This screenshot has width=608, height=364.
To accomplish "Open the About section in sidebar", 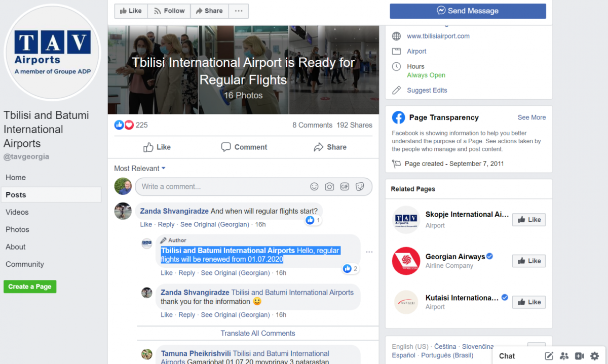I will tap(16, 247).
